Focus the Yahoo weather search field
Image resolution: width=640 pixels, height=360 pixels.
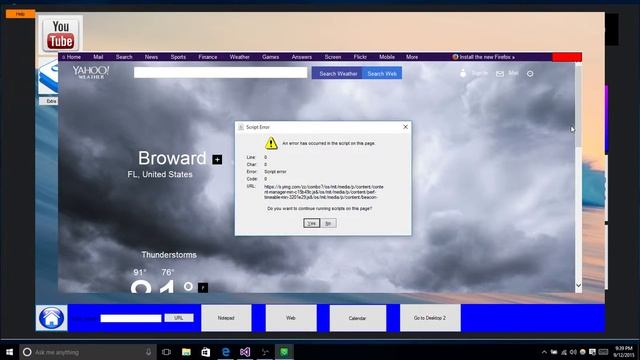[x=220, y=73]
